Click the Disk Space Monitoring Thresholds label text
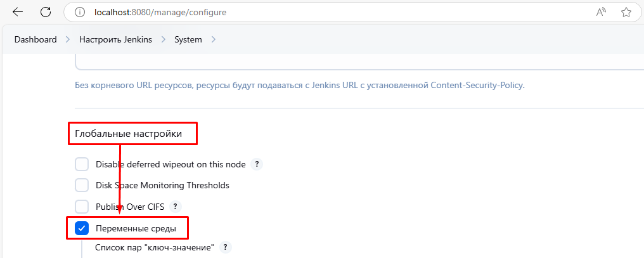This screenshot has height=258, width=644. (x=162, y=186)
